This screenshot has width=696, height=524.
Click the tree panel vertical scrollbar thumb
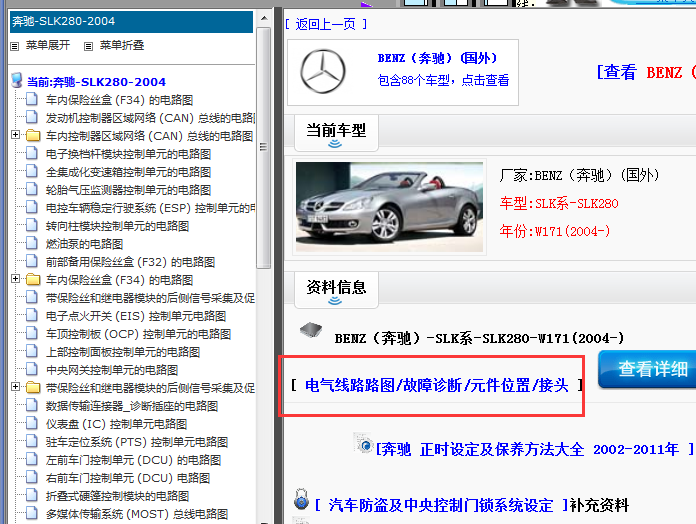coord(264,148)
